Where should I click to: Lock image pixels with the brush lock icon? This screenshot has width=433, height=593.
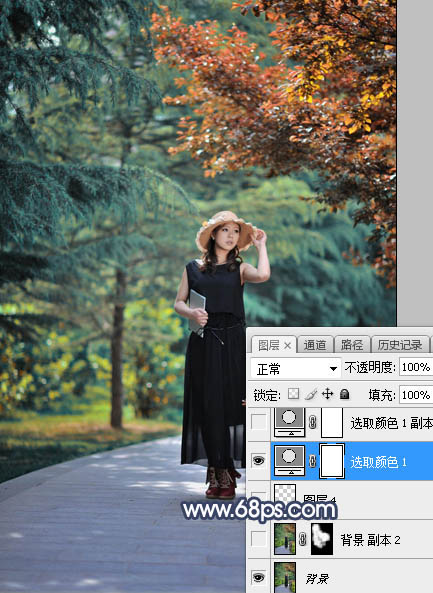310,394
